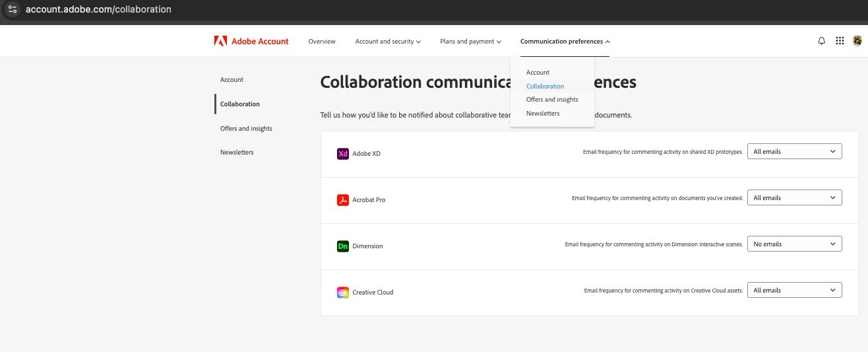This screenshot has width=868, height=352.
Task: Click the Adobe Account title link
Action: click(260, 42)
